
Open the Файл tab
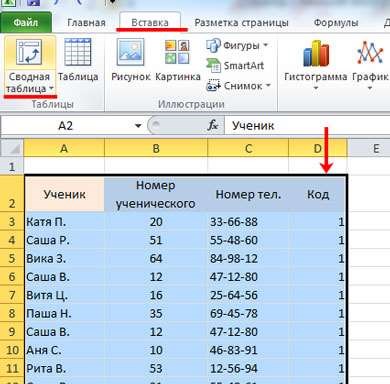(26, 23)
